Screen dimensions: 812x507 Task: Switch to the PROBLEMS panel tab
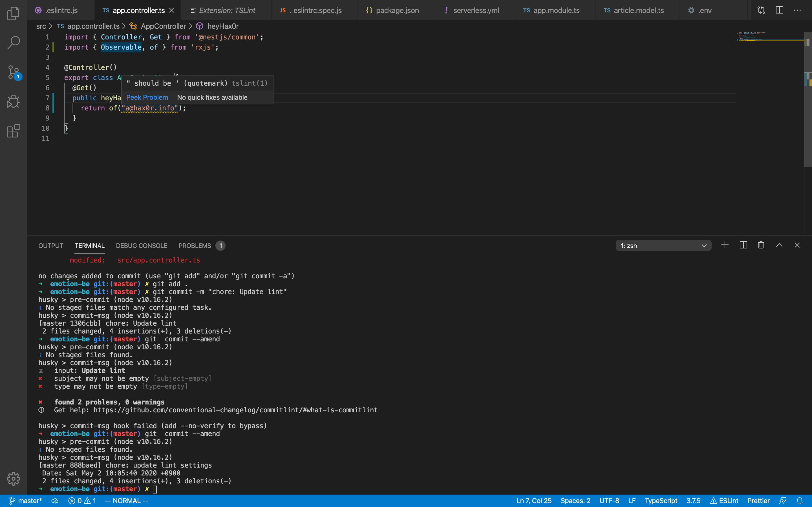click(195, 245)
